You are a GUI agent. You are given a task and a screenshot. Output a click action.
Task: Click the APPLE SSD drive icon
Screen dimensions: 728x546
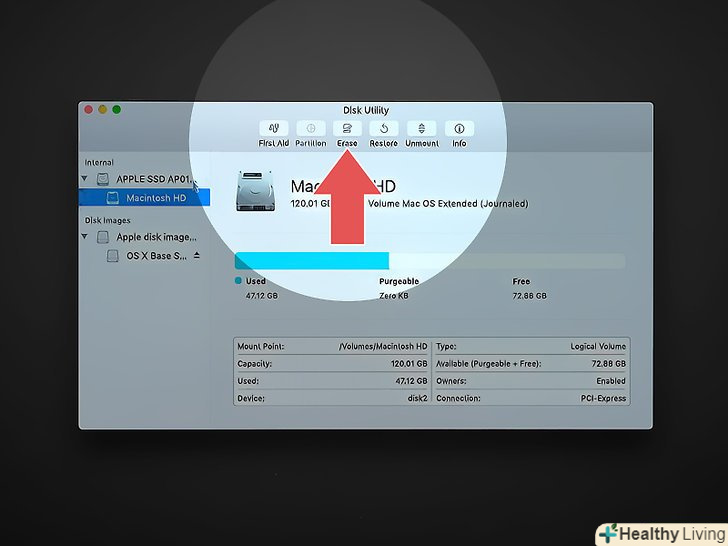pyautogui.click(x=103, y=179)
